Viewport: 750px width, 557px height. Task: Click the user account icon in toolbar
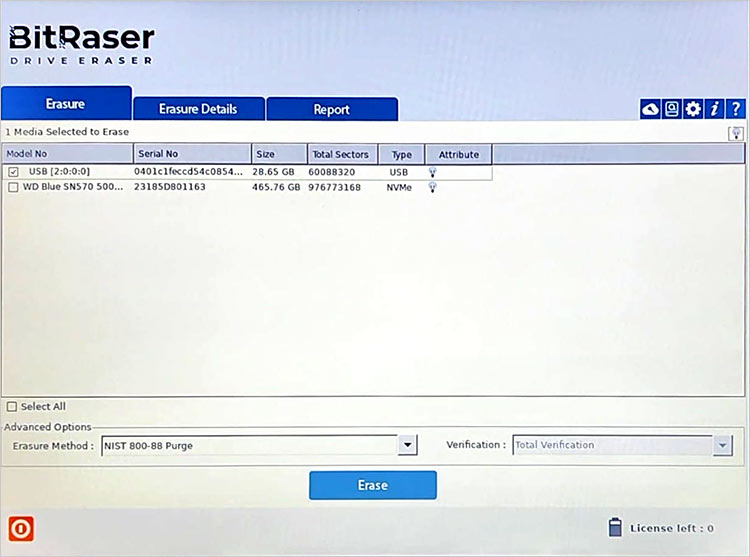[x=672, y=109]
